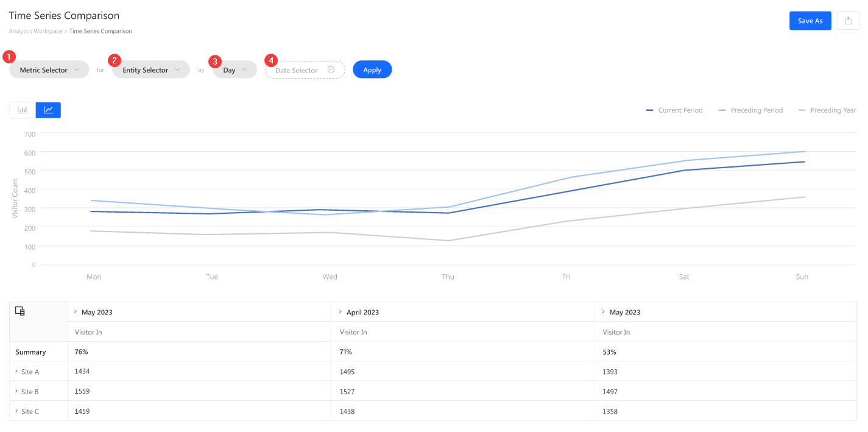Click the Save As button

(x=810, y=21)
